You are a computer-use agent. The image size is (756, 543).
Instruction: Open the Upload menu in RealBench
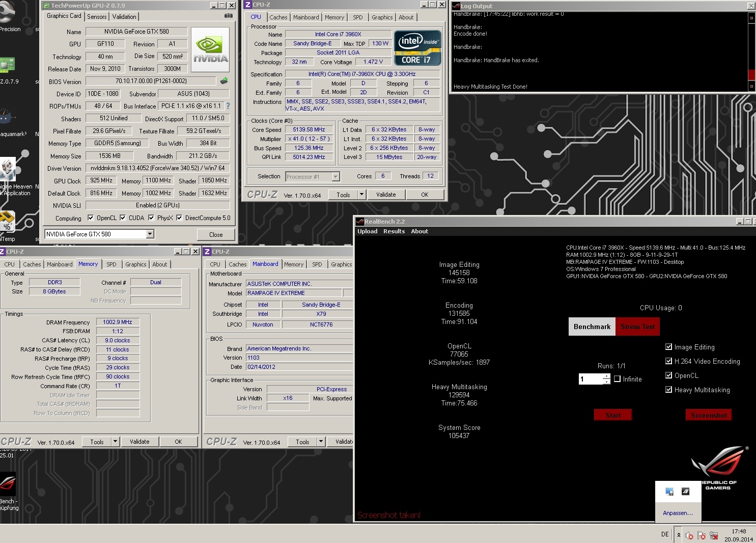point(368,231)
